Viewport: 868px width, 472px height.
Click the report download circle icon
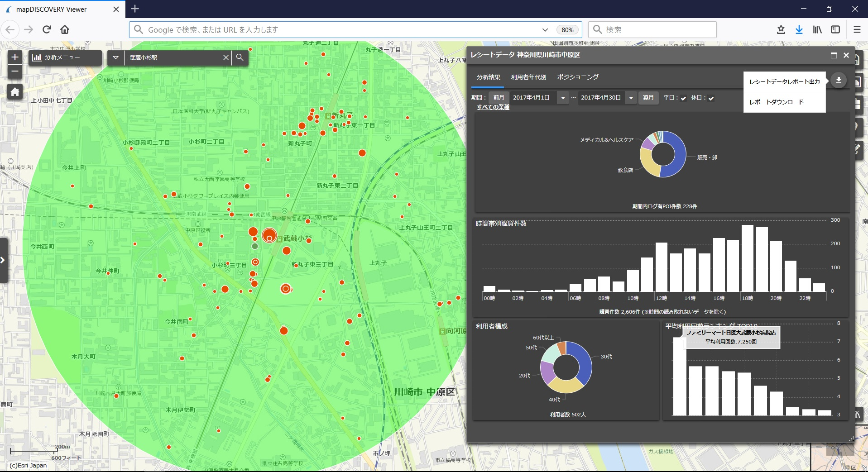coord(839,81)
